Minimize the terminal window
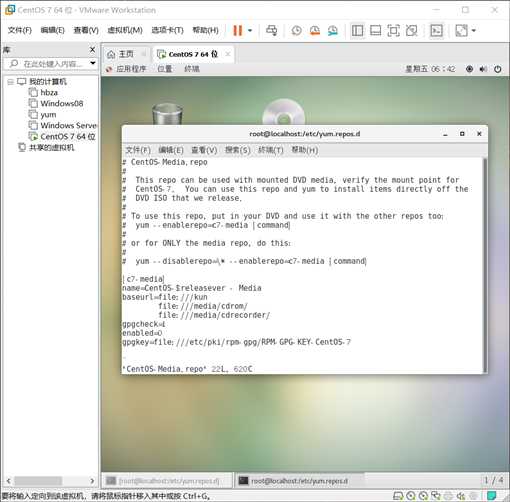The height and width of the screenshot is (502, 510). (x=445, y=134)
